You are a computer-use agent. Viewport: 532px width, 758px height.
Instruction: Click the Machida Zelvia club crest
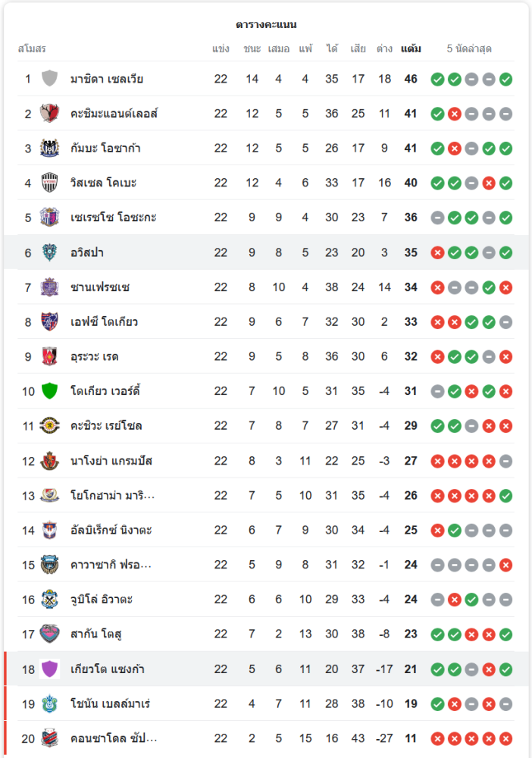pos(50,79)
